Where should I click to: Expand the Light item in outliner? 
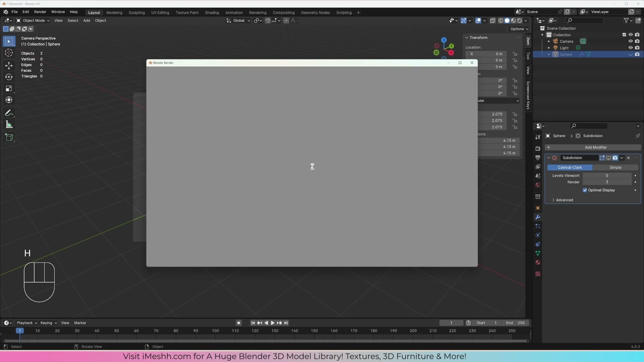click(549, 48)
